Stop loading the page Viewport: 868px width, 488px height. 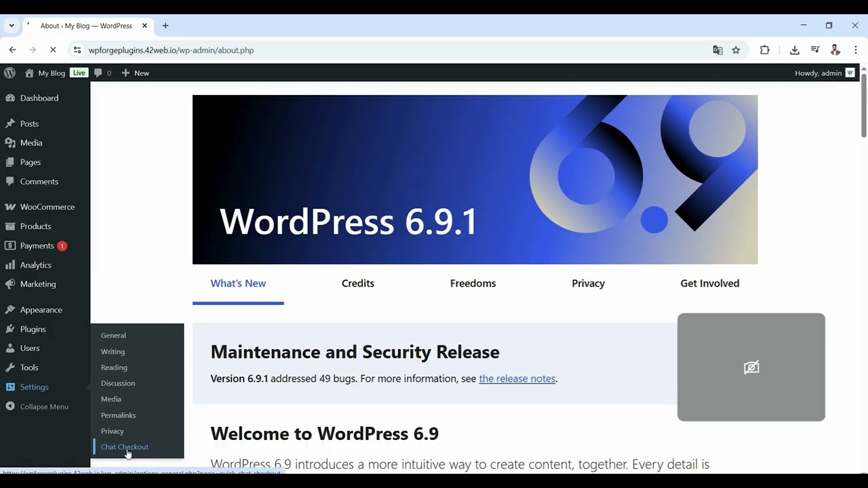tap(53, 50)
